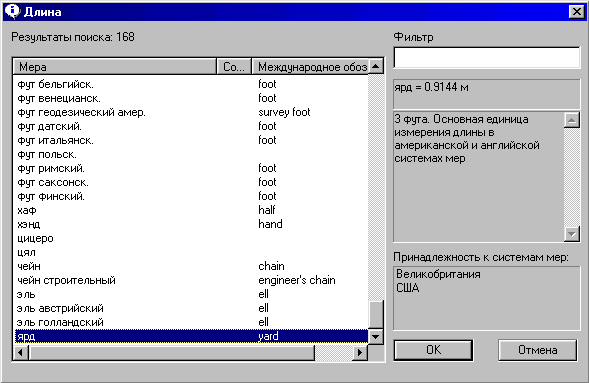Select row фут итальянск.
This screenshot has width=589, height=383.
[x=191, y=140]
